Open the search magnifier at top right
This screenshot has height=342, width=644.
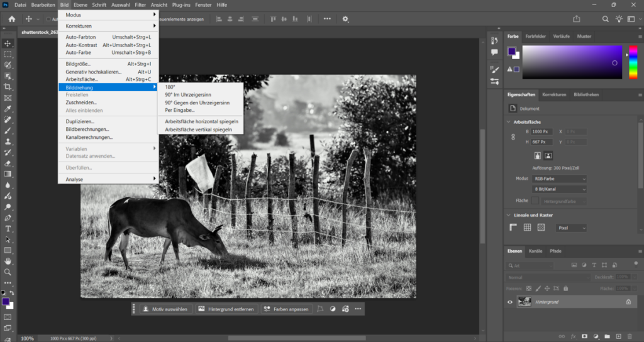[x=606, y=19]
